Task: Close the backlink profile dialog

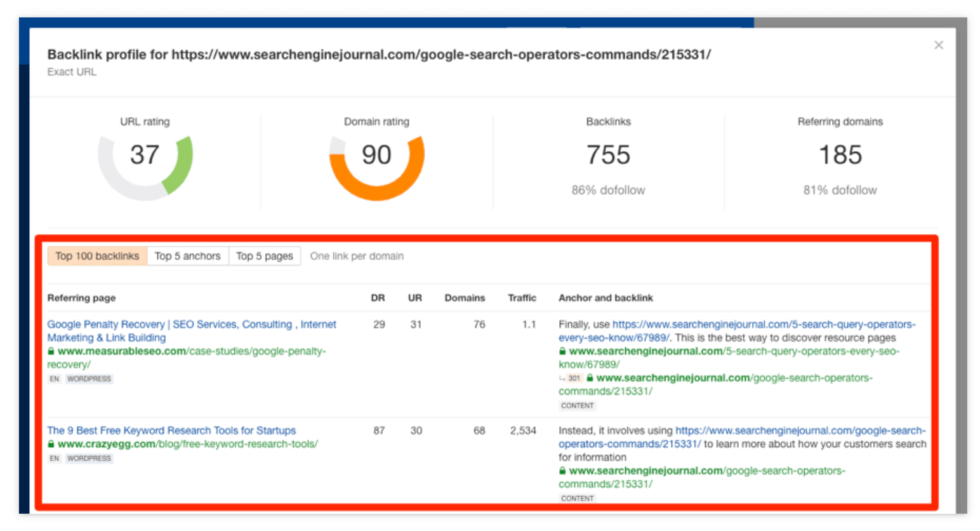Action: 939,45
